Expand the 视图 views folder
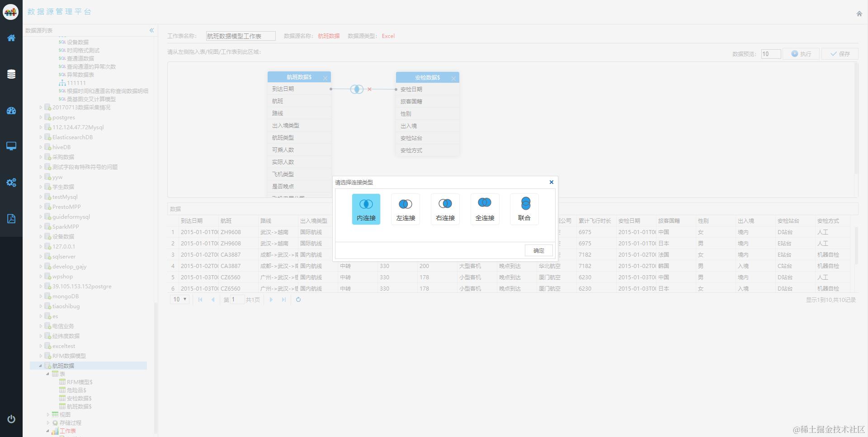The image size is (868, 437). coord(48,414)
